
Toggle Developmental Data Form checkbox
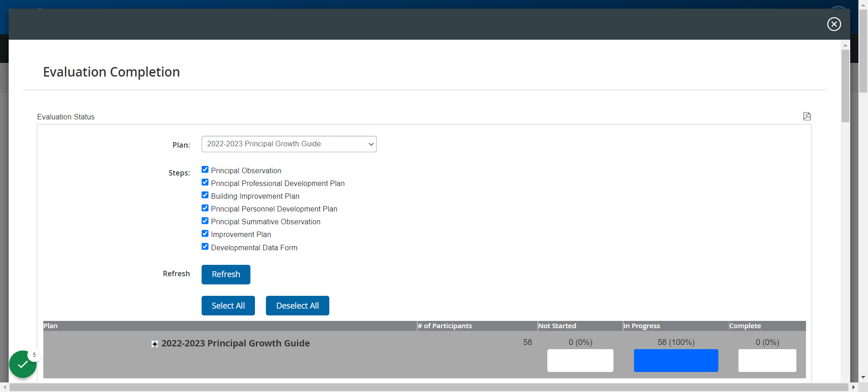click(x=205, y=247)
